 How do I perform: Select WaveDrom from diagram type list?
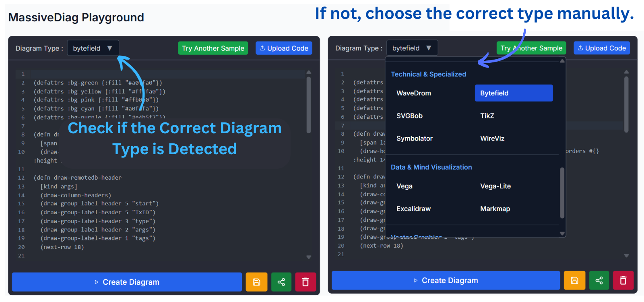pos(413,93)
